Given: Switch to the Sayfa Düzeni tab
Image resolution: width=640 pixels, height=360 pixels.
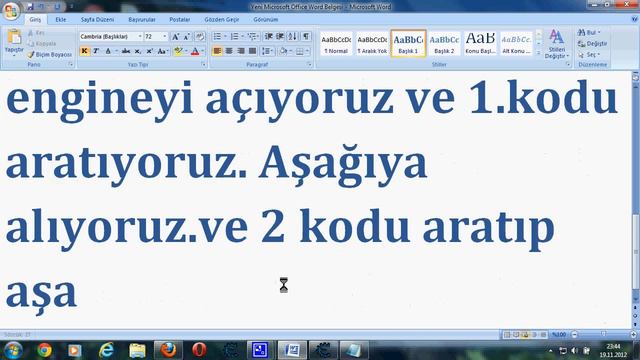Looking at the screenshot, I should pyautogui.click(x=97, y=20).
